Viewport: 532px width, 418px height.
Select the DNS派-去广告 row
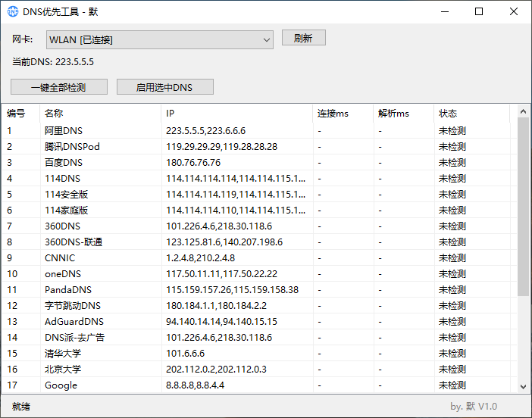[259, 338]
